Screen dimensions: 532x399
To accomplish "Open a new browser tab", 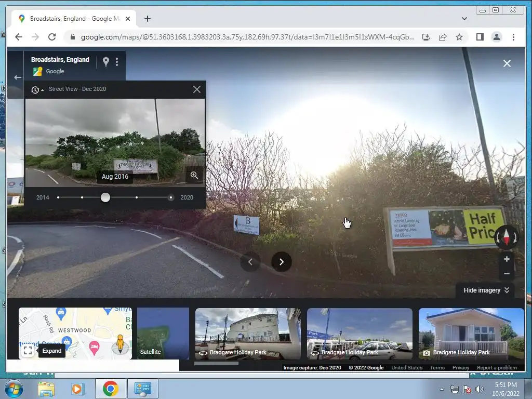I will (x=147, y=19).
